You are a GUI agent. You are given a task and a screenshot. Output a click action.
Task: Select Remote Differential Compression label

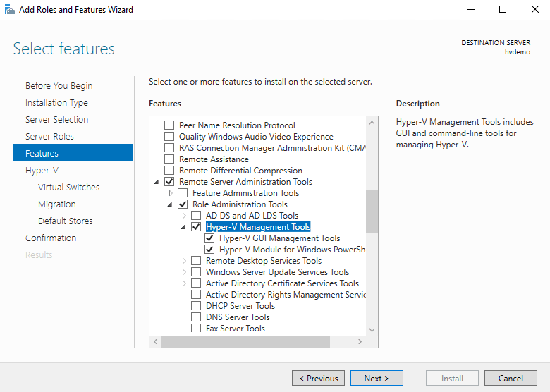pyautogui.click(x=240, y=171)
